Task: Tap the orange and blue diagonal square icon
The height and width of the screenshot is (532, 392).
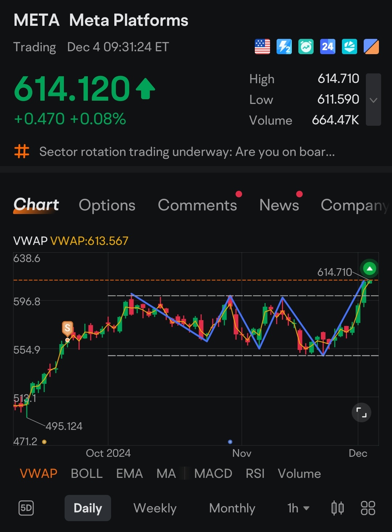Action: click(371, 47)
